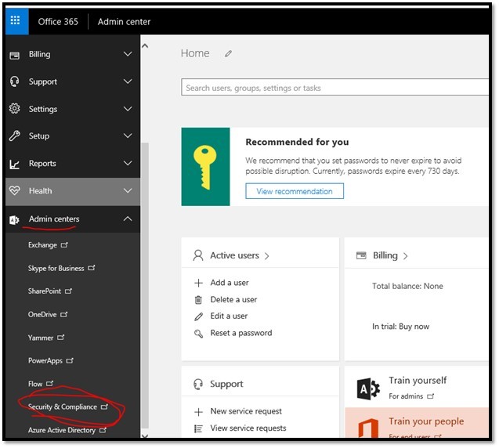
Task: Click the View recommendation button
Action: point(294,191)
